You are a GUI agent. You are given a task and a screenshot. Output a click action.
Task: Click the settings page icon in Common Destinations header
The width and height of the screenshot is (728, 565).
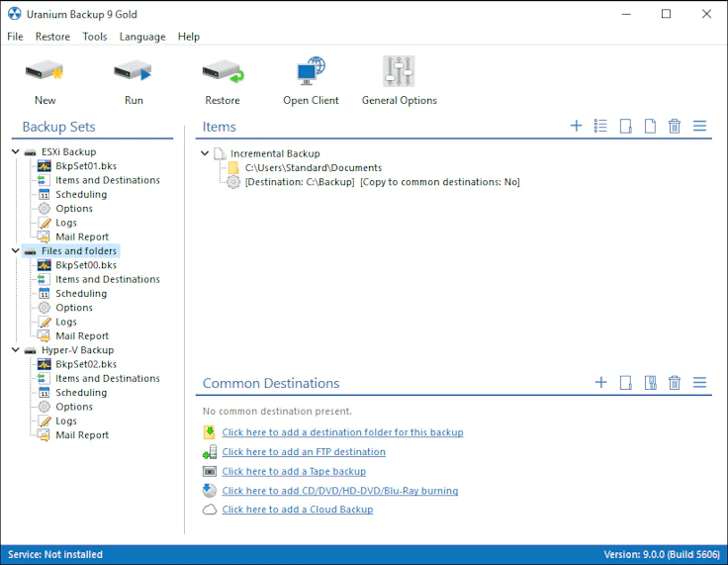coord(651,382)
